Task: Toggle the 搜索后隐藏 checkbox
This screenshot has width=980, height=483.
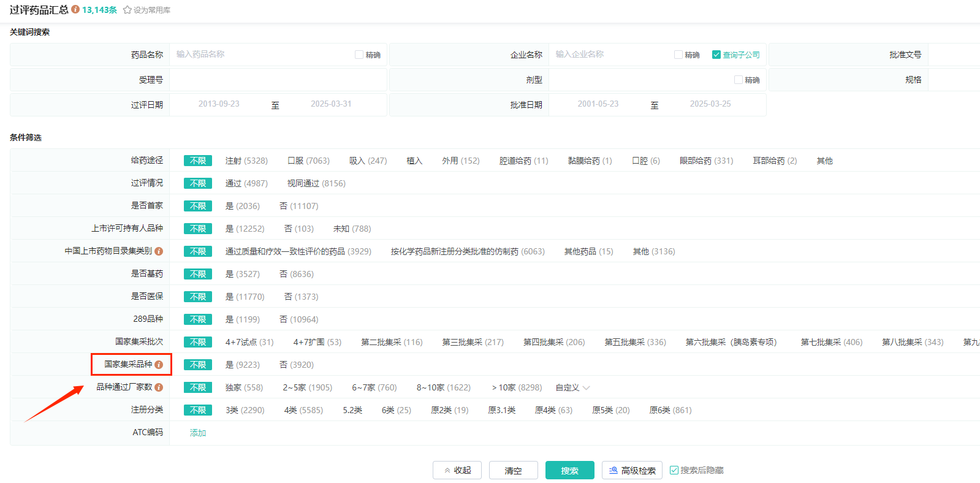Action: (x=674, y=470)
